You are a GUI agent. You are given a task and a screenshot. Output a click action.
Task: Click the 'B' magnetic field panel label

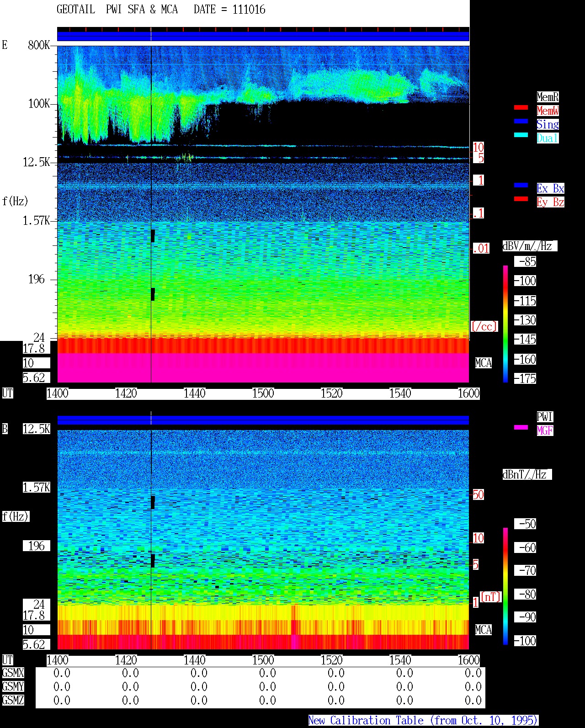pyautogui.click(x=5, y=429)
